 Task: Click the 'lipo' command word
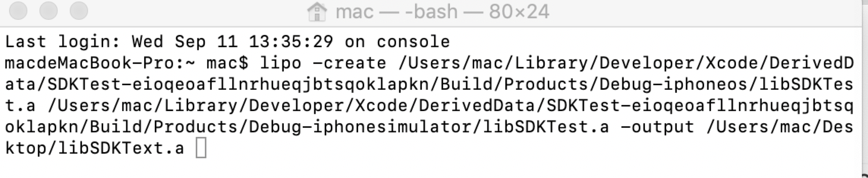[281, 63]
